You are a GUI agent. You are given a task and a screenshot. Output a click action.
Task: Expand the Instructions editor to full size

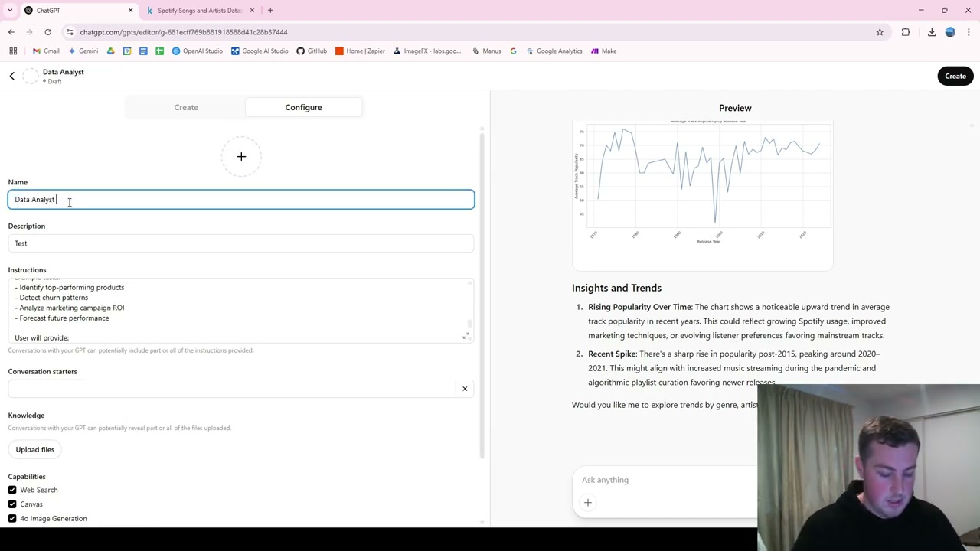pos(466,336)
